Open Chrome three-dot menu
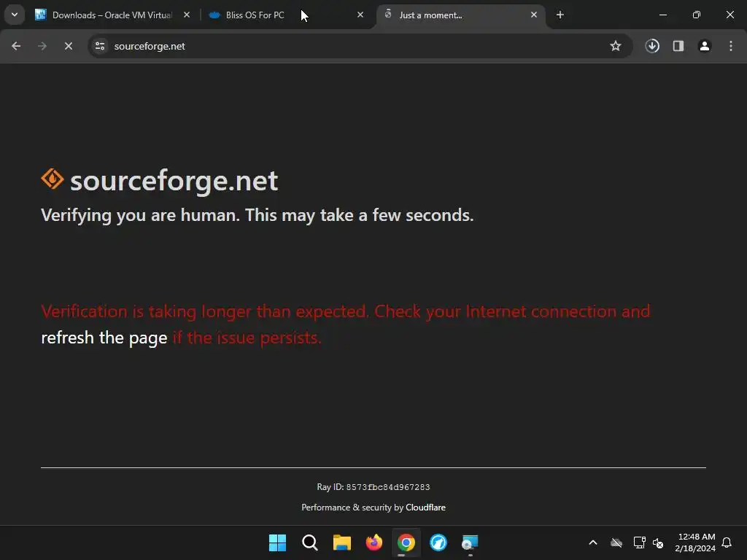 731,46
